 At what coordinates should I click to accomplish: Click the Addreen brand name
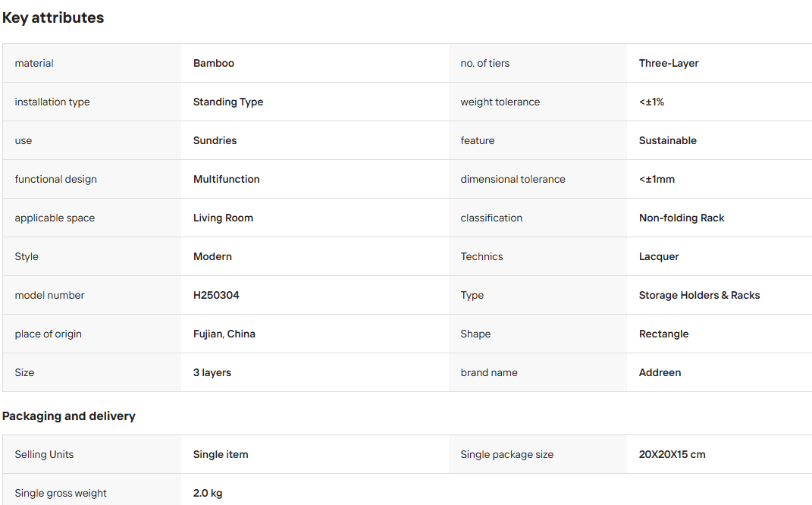tap(660, 372)
